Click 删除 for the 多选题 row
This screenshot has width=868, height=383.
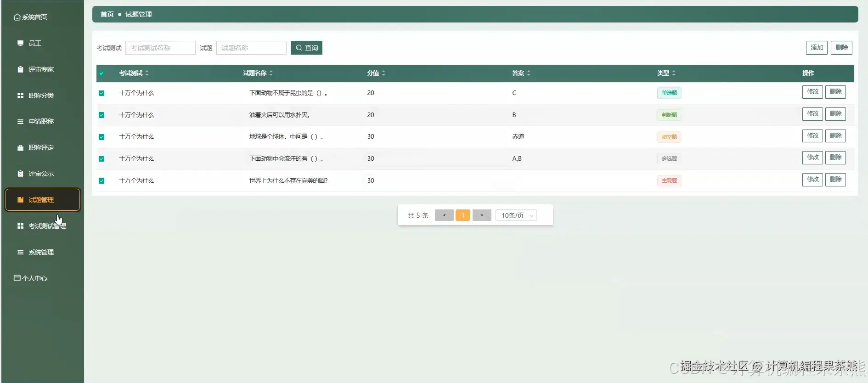tap(835, 158)
